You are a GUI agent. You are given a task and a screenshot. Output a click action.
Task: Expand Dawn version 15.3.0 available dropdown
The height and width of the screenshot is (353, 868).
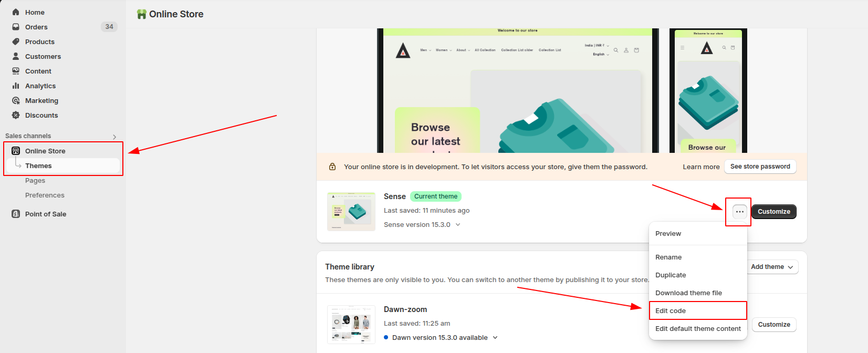point(495,338)
